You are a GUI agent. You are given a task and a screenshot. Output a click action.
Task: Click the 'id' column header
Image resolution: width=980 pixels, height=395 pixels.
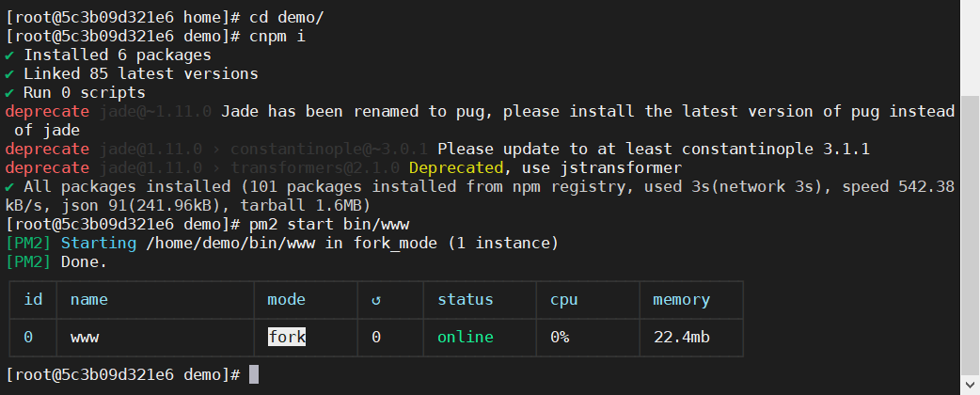(x=33, y=299)
